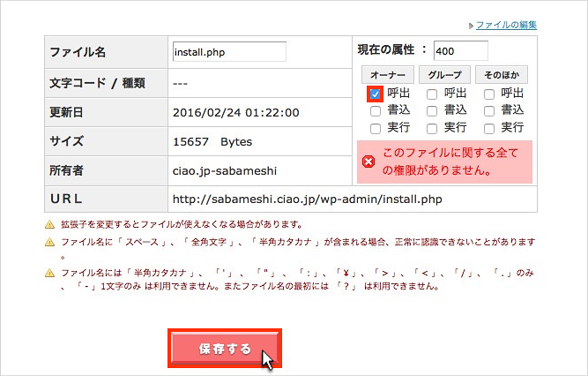Click the 所有者 row label
The height and width of the screenshot is (376, 588).
click(x=66, y=170)
